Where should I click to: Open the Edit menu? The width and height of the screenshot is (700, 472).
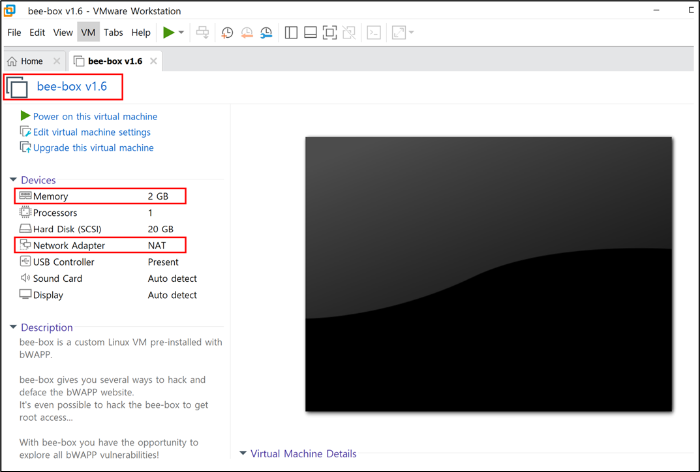pyautogui.click(x=37, y=33)
